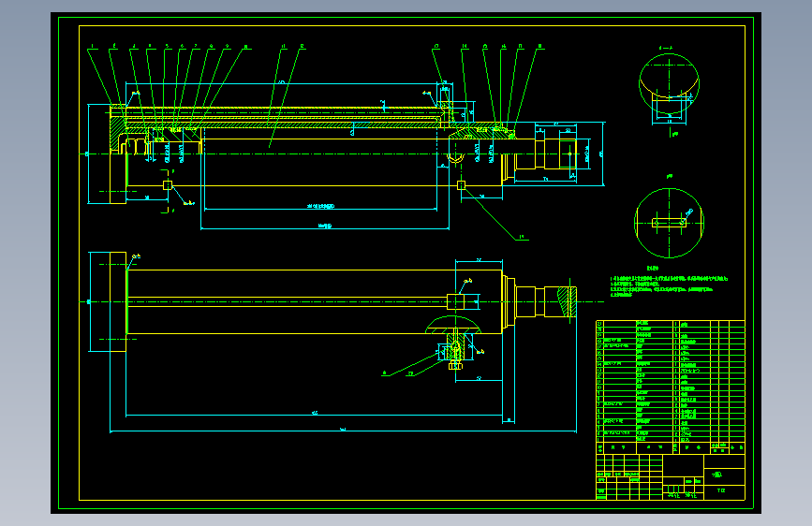Open the parts list table
812x526 pixels.
pyautogui.click(x=670, y=387)
